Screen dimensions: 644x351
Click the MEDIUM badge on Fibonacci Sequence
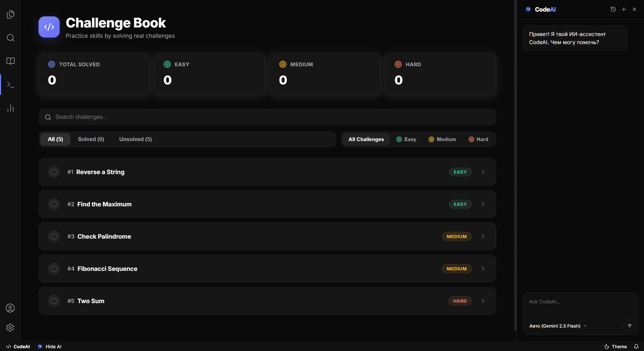[457, 269]
